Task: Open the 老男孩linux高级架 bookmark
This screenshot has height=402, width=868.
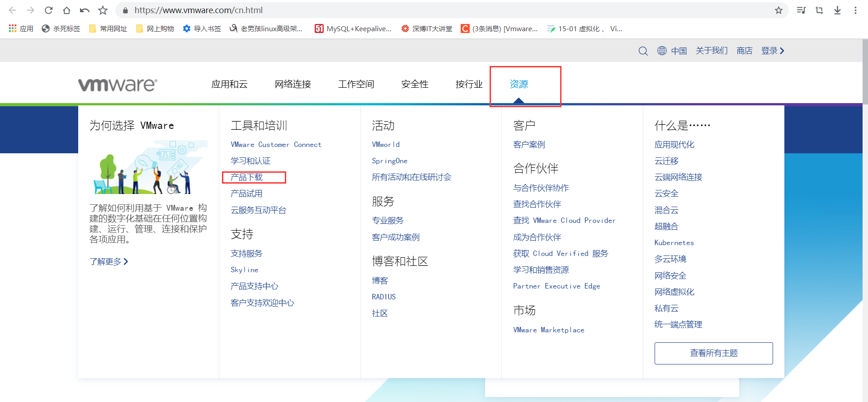Action: point(266,28)
